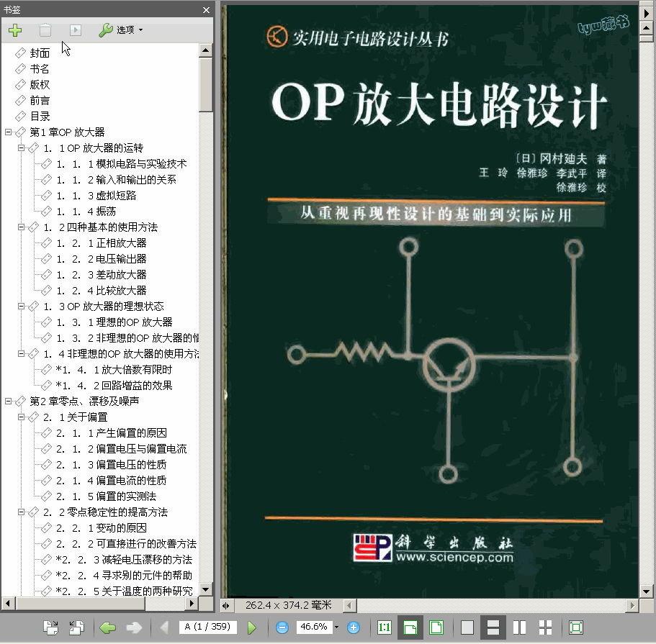The width and height of the screenshot is (656, 644).
Task: Select bookmark 2.1.1 产生偏置的原因
Action: point(112,433)
